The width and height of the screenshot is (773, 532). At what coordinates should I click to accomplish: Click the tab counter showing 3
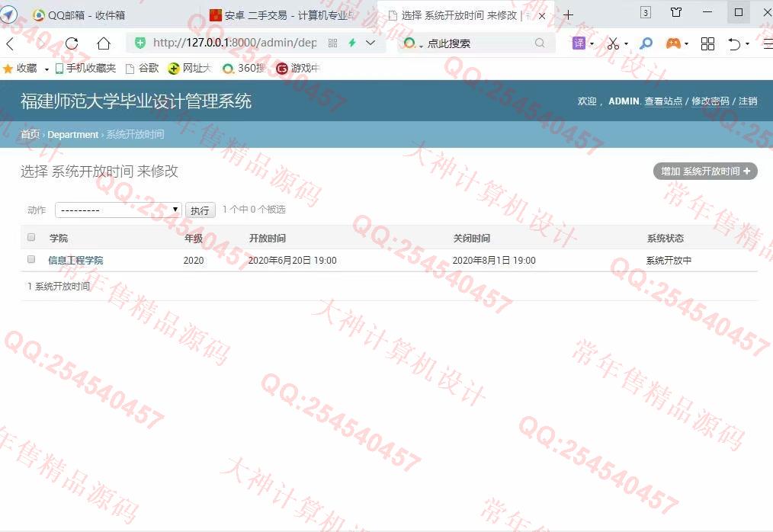click(646, 12)
